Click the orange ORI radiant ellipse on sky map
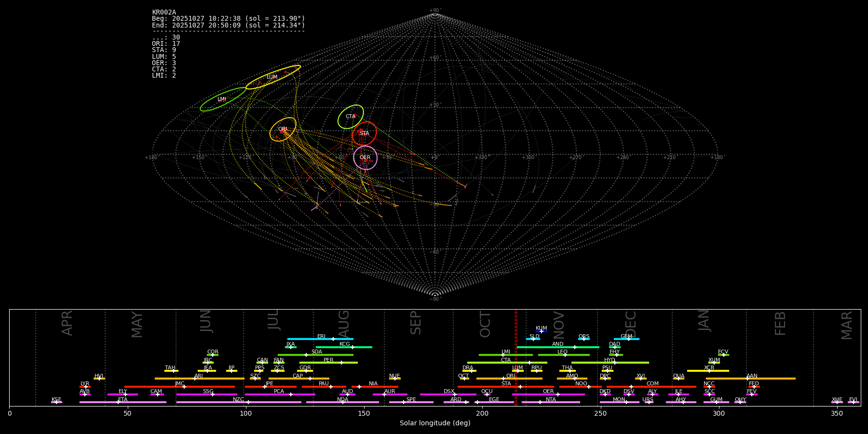The width and height of the screenshot is (868, 434). [x=283, y=129]
